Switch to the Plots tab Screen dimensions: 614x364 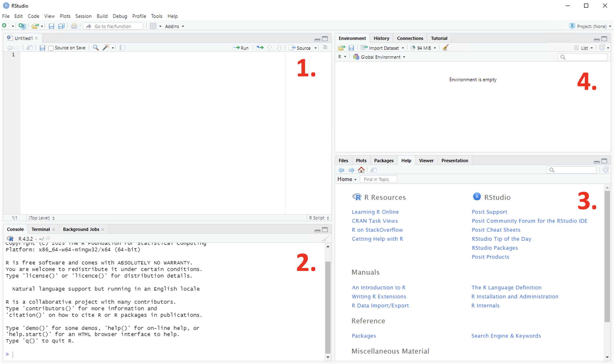pos(361,161)
